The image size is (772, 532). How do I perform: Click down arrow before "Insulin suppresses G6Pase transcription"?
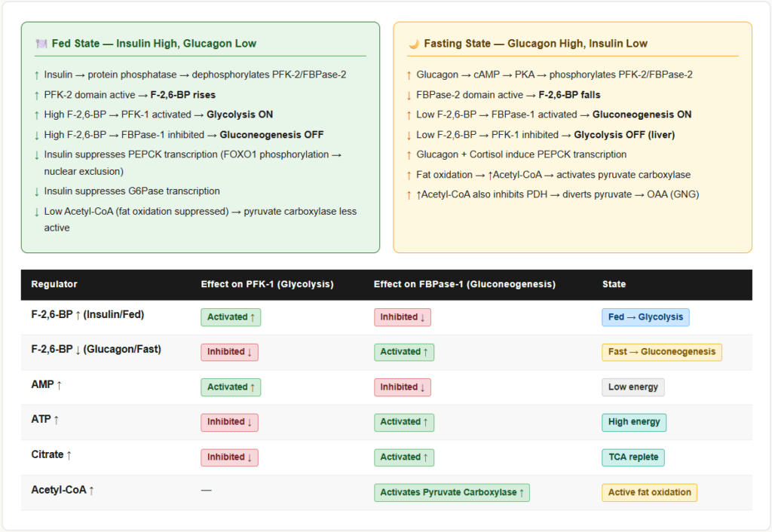pyautogui.click(x=36, y=191)
